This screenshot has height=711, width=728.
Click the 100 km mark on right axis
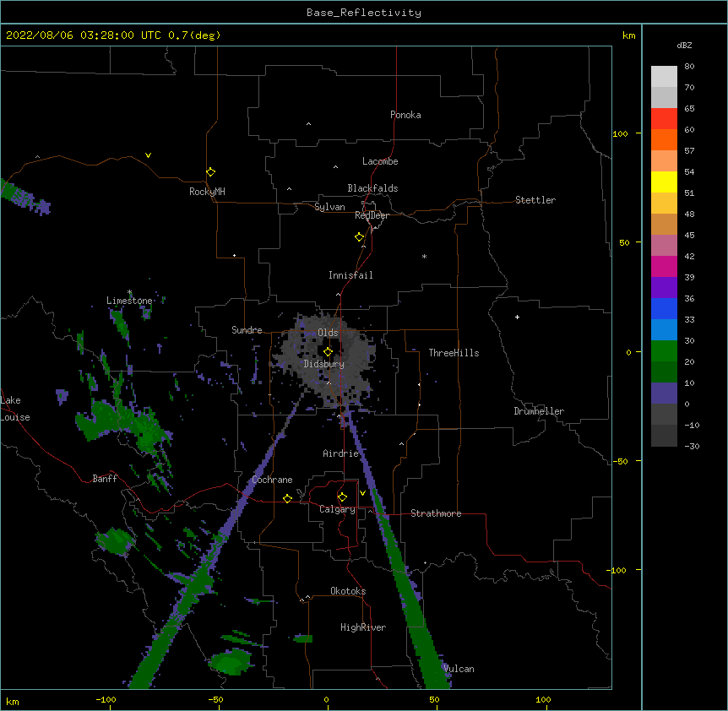[x=620, y=133]
